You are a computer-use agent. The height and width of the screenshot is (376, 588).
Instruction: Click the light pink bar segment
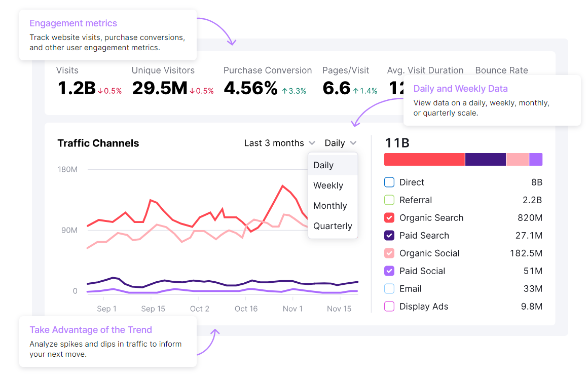518,159
